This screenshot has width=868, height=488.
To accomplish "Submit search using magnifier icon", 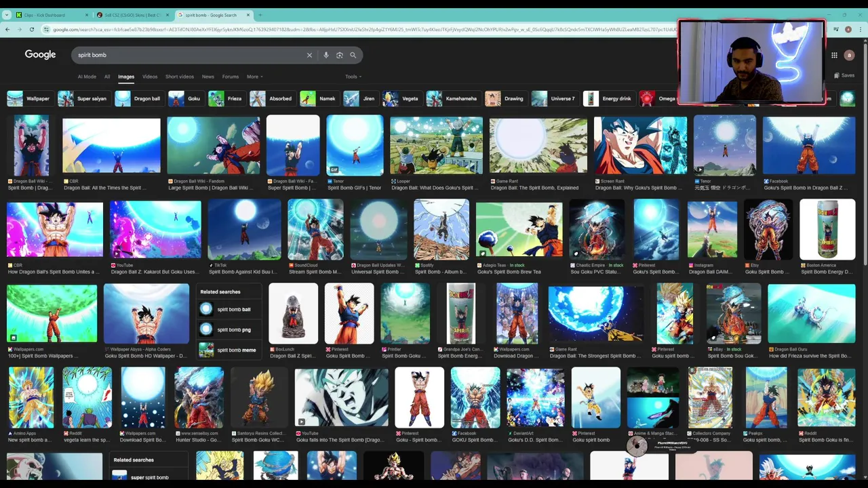I will coord(353,55).
